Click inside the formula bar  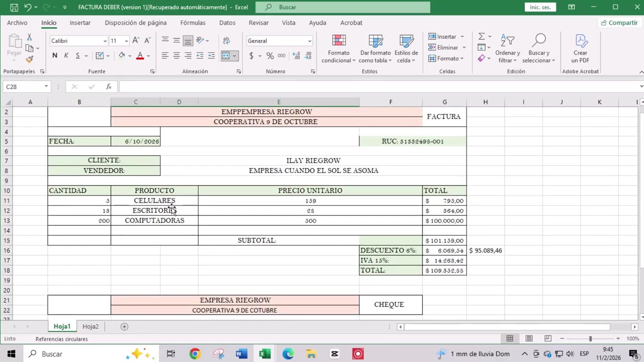[377, 86]
